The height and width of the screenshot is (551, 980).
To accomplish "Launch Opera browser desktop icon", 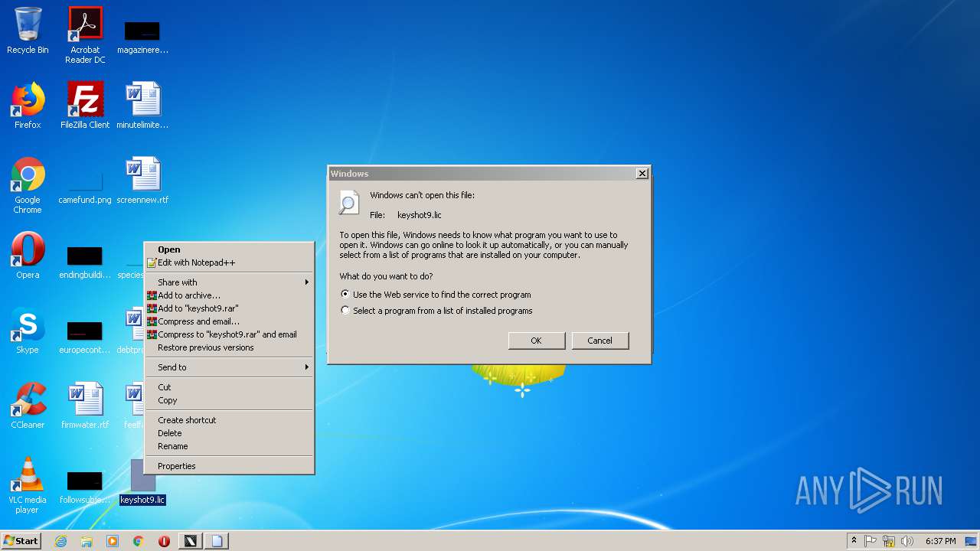I will click(28, 256).
